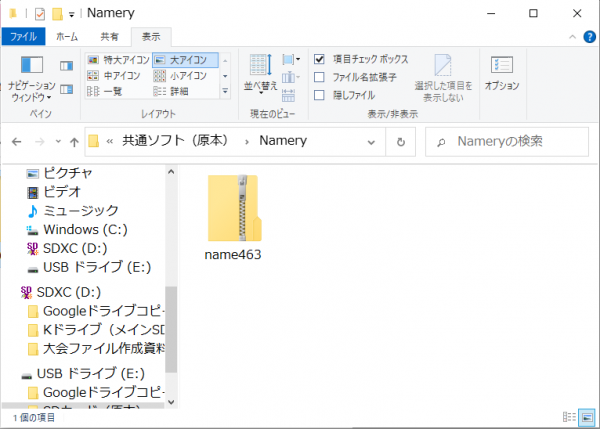Click the new folder quick access icon
The width and height of the screenshot is (600, 429).
pyautogui.click(x=57, y=14)
